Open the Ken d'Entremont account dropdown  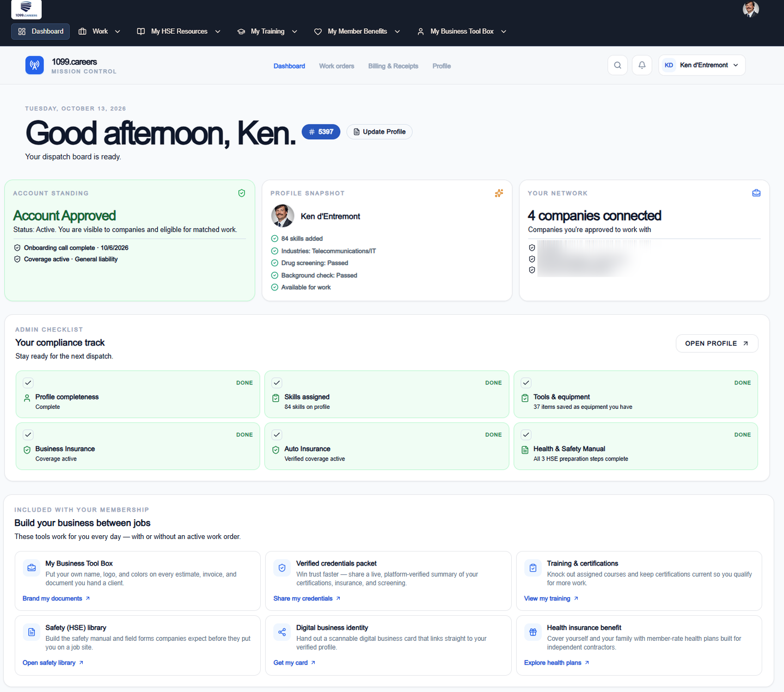[x=702, y=65]
